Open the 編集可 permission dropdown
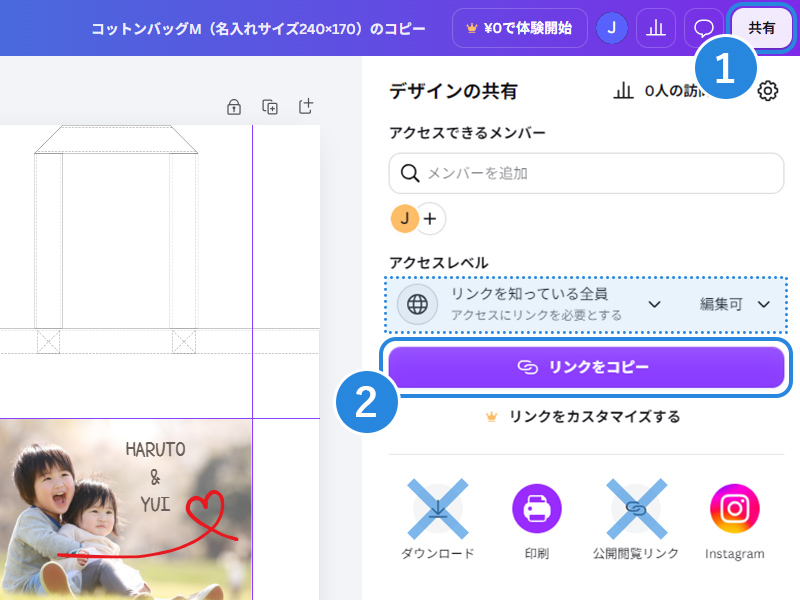 734,305
